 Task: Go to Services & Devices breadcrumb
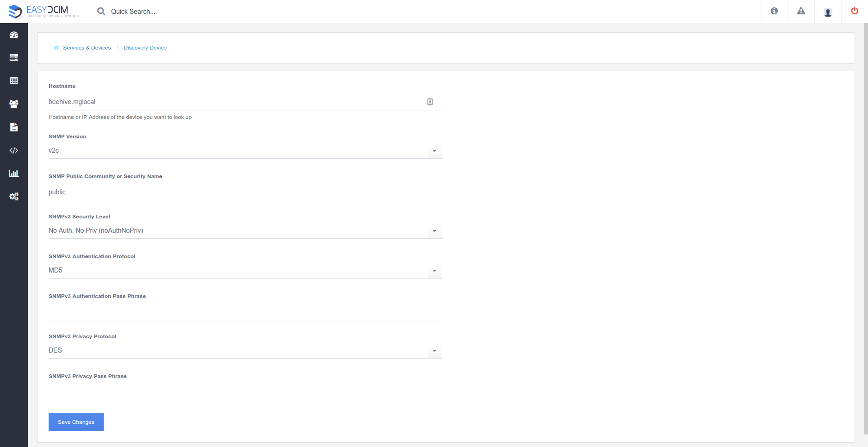[87, 48]
